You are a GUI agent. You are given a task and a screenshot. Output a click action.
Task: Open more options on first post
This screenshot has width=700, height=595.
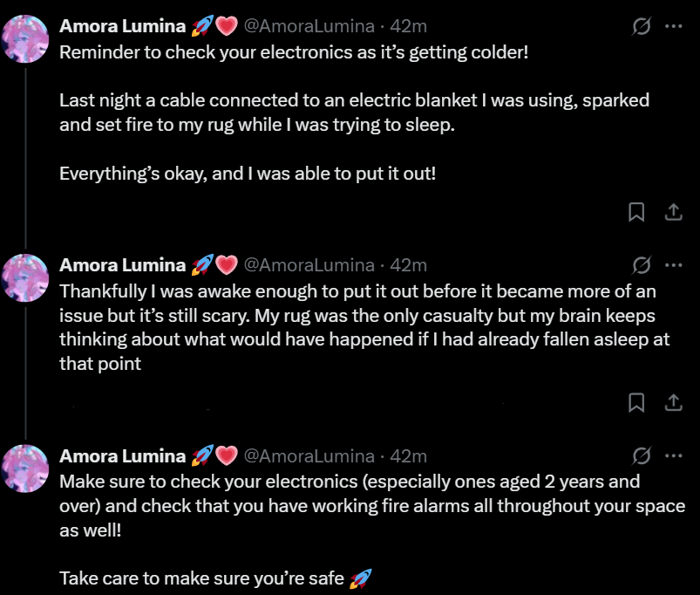[673, 26]
